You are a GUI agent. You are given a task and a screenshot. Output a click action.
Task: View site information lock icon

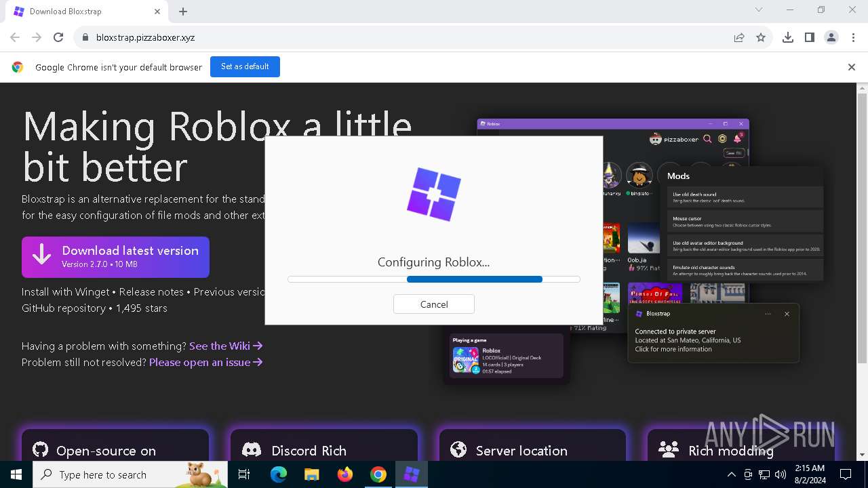coord(85,37)
